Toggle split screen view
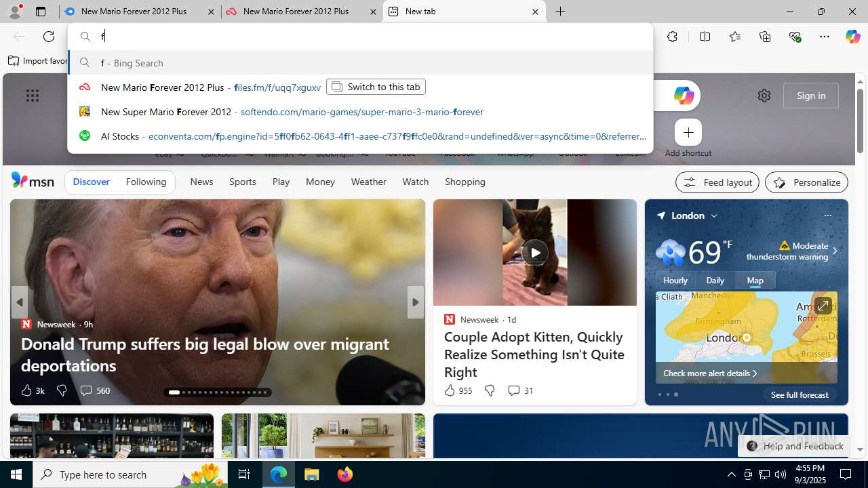Screen dimensions: 868x488 tap(705, 37)
